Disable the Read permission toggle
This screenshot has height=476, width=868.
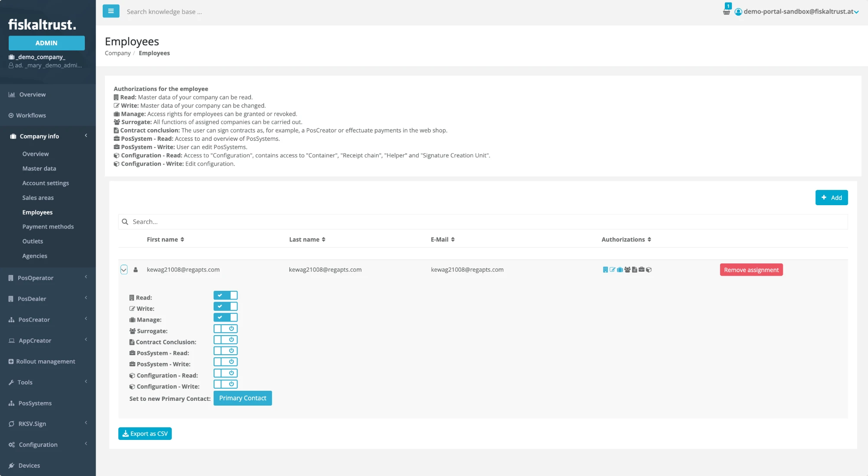click(225, 296)
